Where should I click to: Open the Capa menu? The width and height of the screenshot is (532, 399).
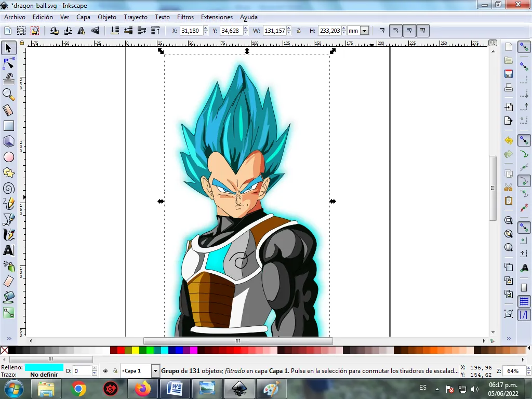coord(83,17)
